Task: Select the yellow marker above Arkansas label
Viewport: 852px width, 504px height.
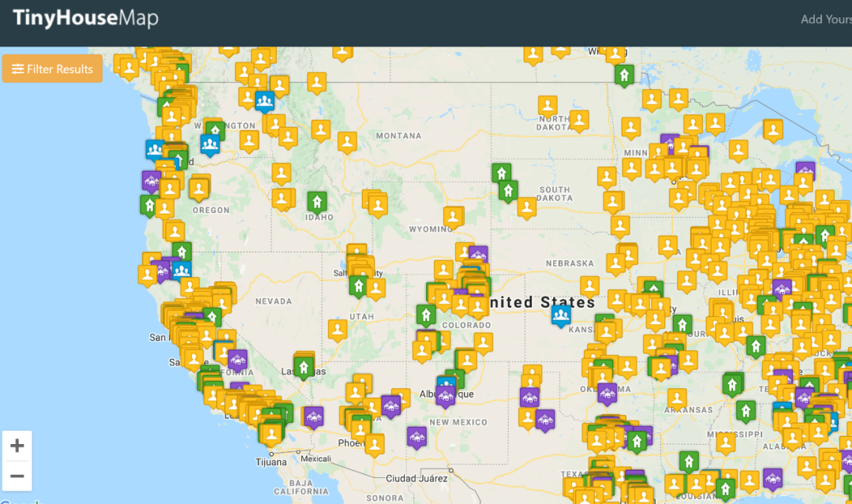Action: [677, 398]
